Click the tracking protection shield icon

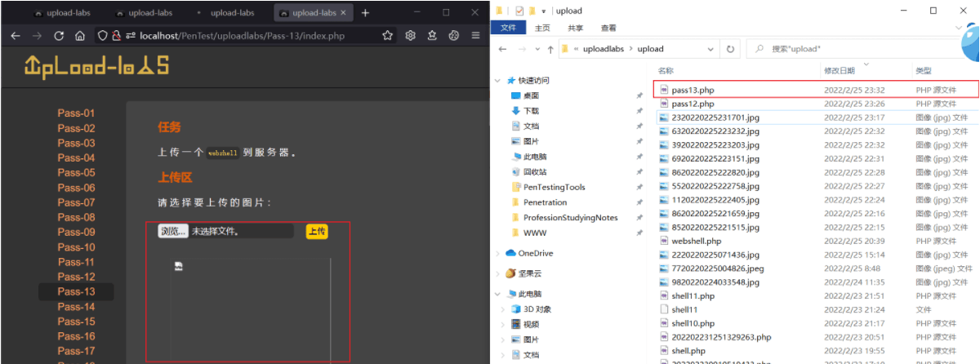[x=103, y=36]
